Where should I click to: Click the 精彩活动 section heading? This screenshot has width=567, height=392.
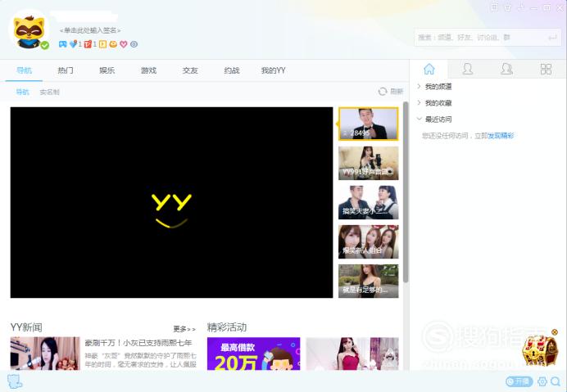[x=227, y=327]
